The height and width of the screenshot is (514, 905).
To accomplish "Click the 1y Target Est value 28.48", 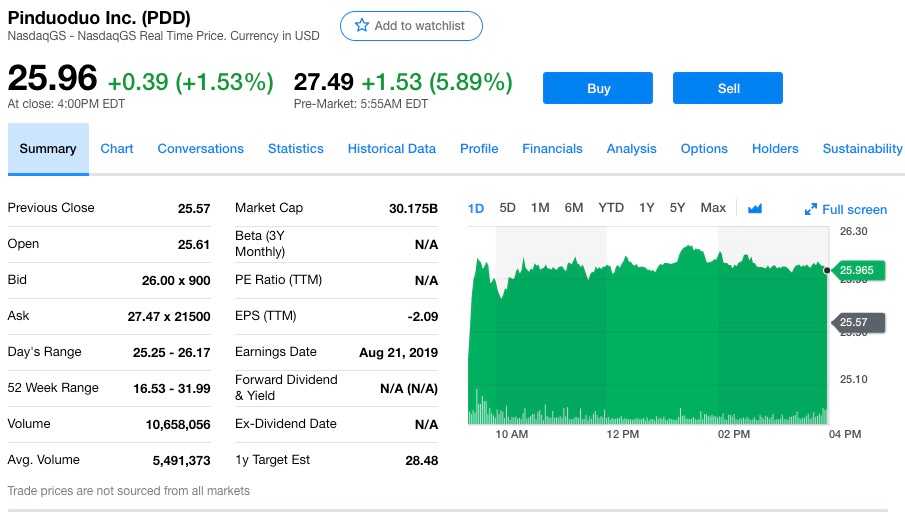I will coord(421,461).
